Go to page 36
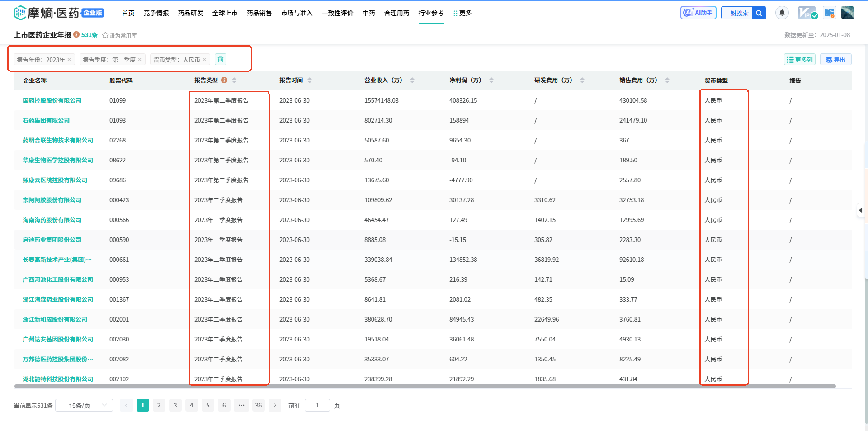 259,405
